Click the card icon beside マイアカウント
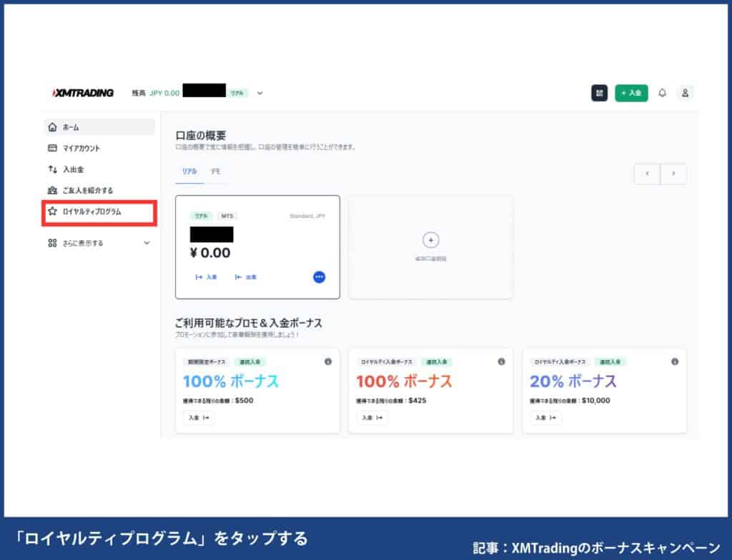The width and height of the screenshot is (732, 560). click(x=52, y=148)
